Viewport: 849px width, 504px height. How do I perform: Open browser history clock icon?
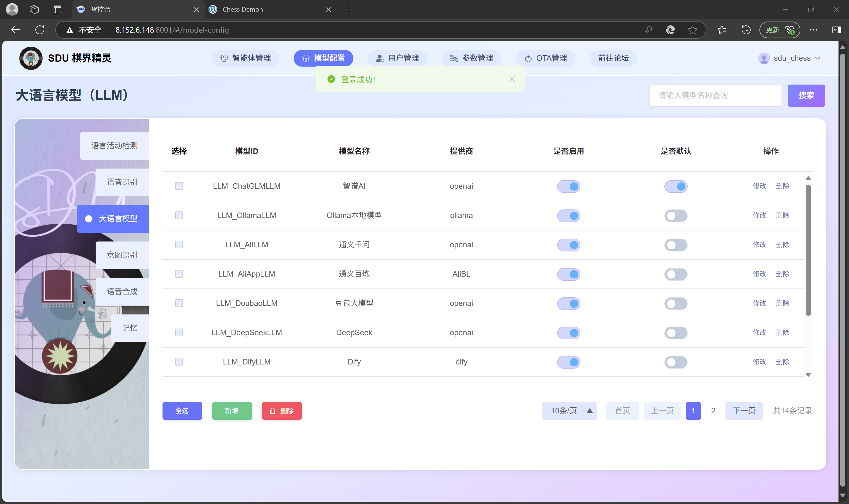click(x=746, y=30)
